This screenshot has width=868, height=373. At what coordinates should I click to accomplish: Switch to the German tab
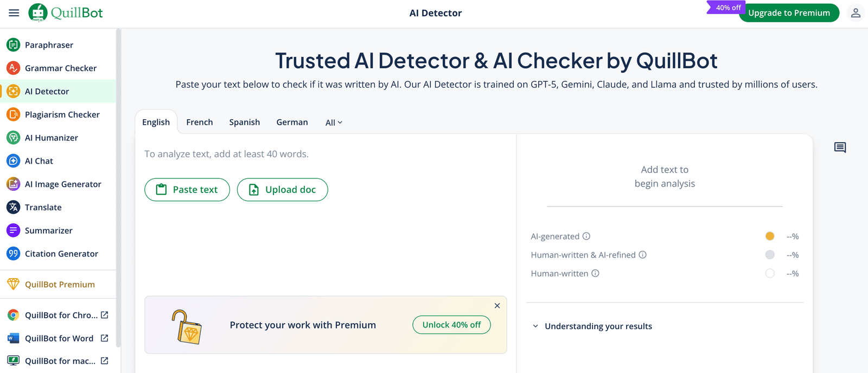tap(292, 122)
